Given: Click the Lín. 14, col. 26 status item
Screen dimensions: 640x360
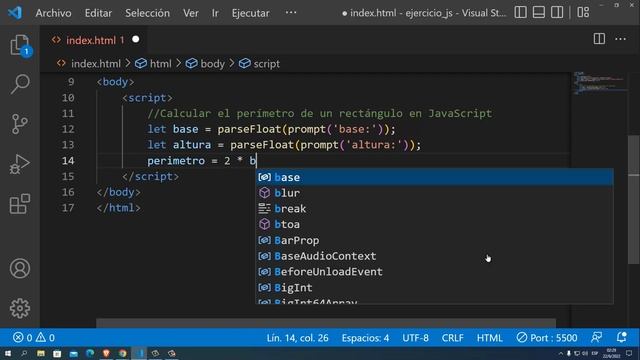Looking at the screenshot, I should (x=298, y=338).
